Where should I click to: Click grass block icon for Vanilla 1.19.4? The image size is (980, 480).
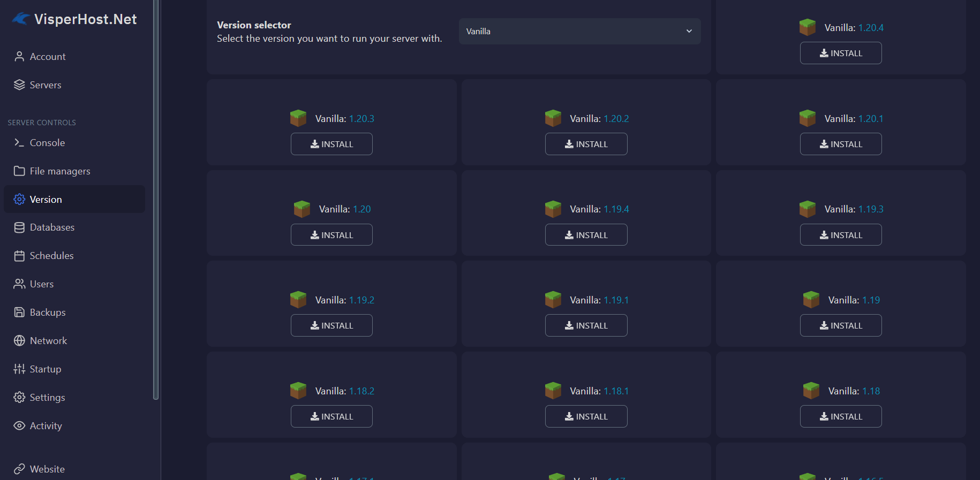(x=553, y=209)
